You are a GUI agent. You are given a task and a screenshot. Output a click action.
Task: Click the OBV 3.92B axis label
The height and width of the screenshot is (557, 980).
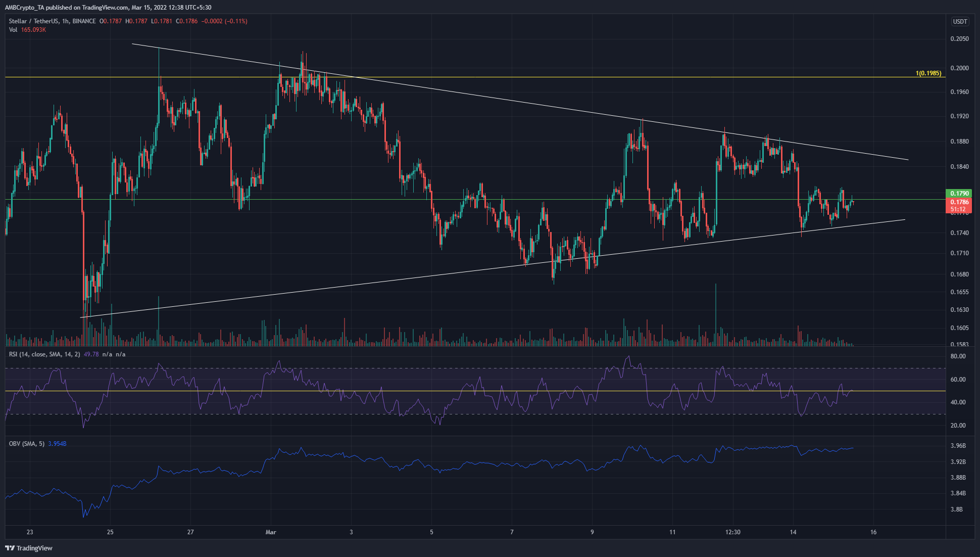[958, 462]
